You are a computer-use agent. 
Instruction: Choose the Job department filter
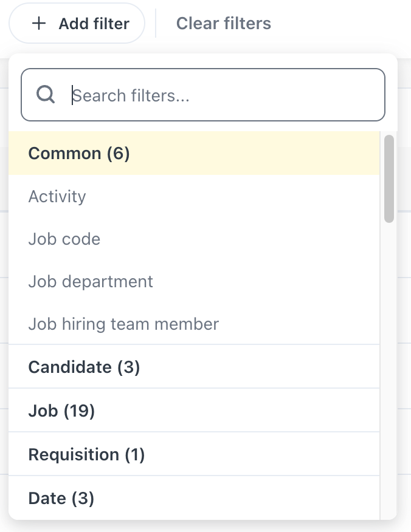tap(90, 281)
